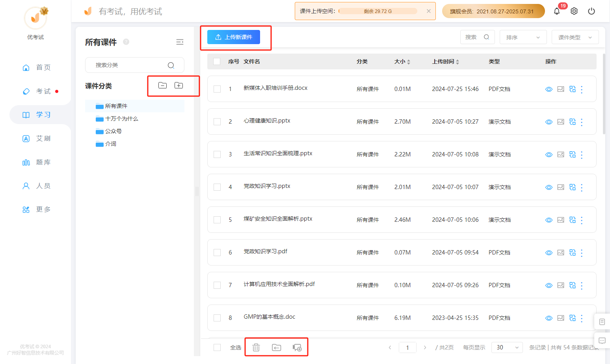Click the floating document note icon

tap(602, 322)
